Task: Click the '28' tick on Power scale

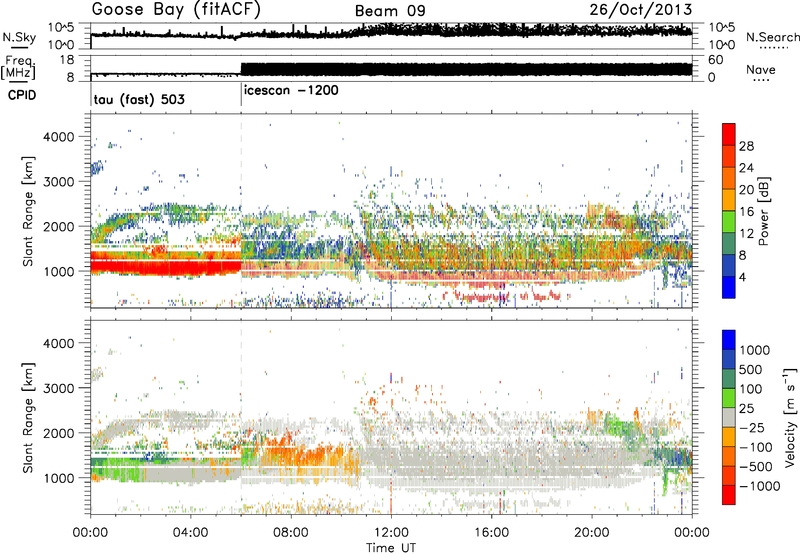Action: pos(746,146)
